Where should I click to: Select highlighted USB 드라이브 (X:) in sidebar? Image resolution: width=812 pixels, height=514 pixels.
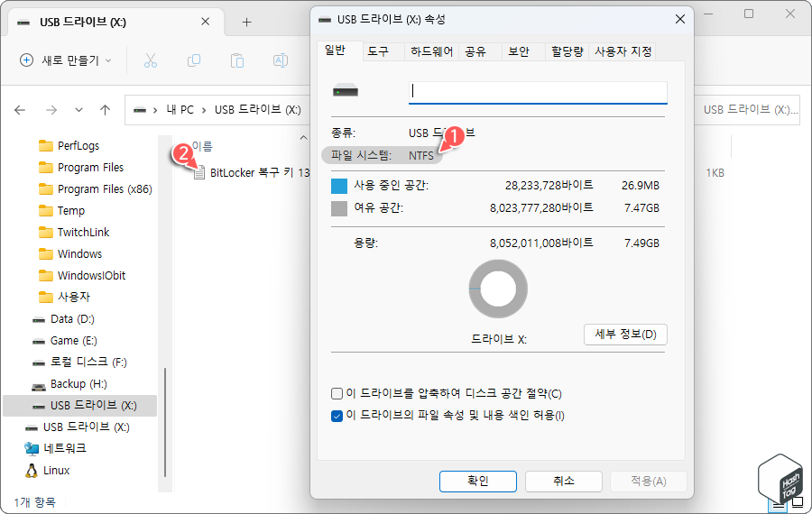(x=79, y=406)
